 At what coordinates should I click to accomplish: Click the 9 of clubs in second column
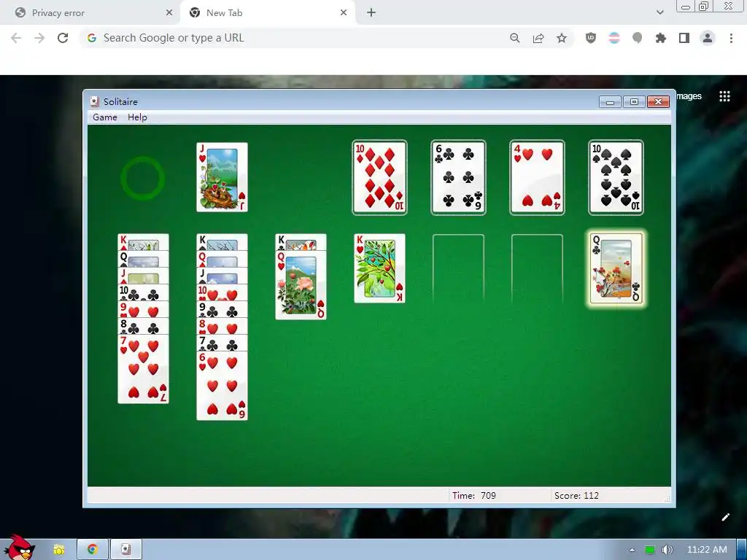(x=222, y=309)
